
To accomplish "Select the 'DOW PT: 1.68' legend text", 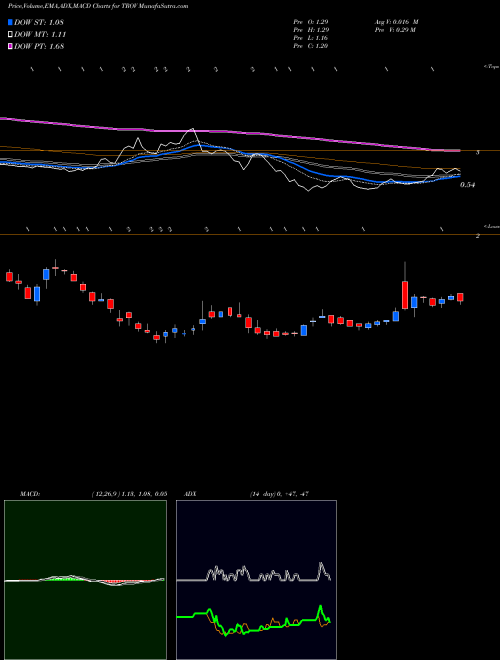I will 39,46.
